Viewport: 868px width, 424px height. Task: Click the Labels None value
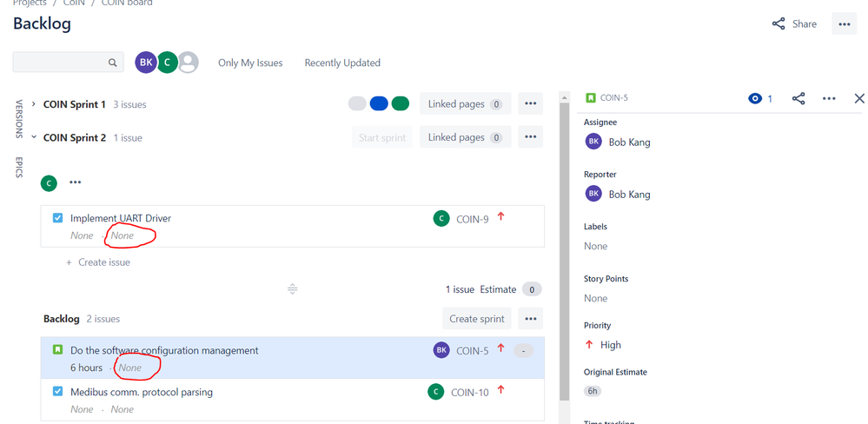click(x=596, y=246)
